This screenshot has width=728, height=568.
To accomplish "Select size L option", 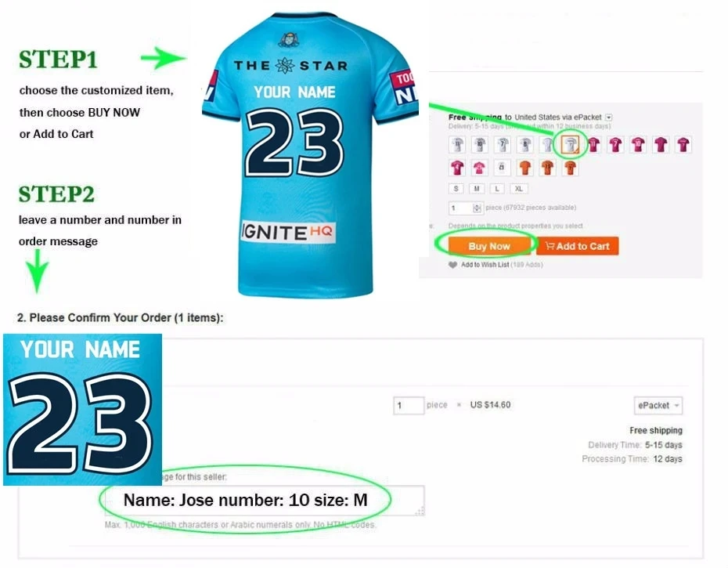I will click(x=497, y=189).
